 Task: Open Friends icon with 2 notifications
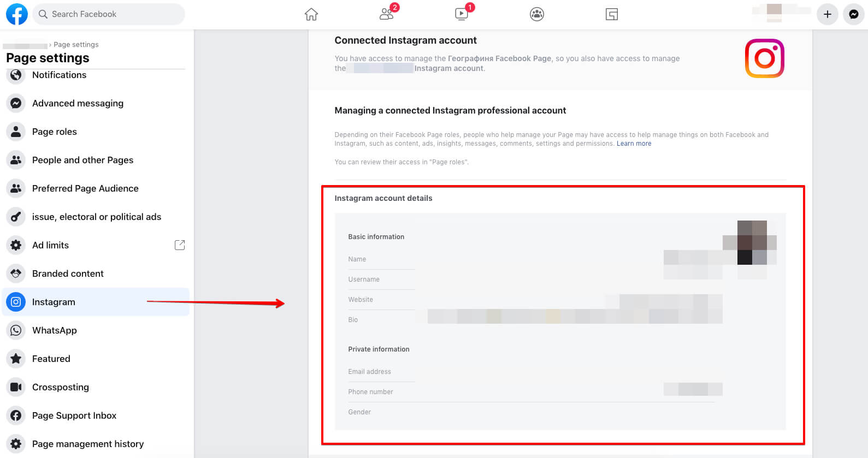(387, 14)
